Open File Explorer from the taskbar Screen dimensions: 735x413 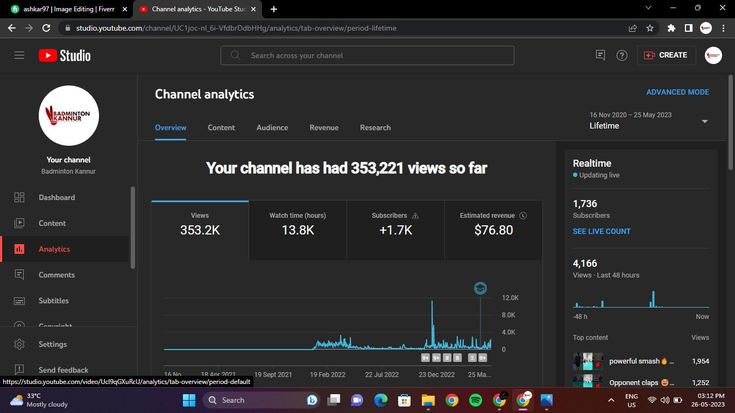click(x=428, y=400)
